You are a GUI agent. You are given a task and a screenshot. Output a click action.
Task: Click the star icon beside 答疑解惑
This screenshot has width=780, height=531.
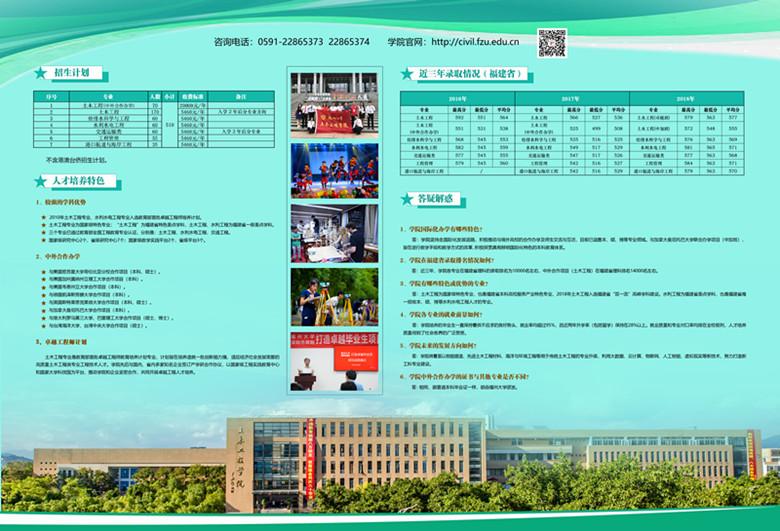(406, 198)
